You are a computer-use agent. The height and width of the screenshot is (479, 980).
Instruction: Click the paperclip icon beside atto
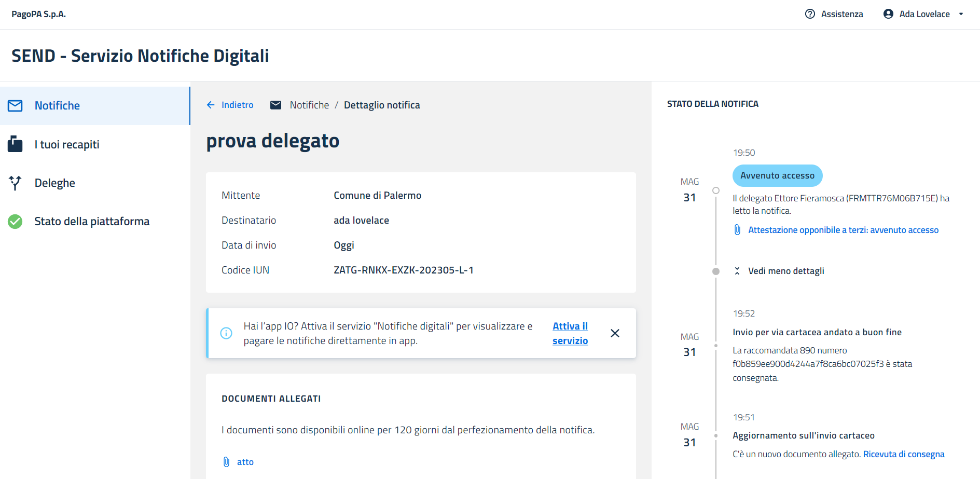pyautogui.click(x=226, y=462)
